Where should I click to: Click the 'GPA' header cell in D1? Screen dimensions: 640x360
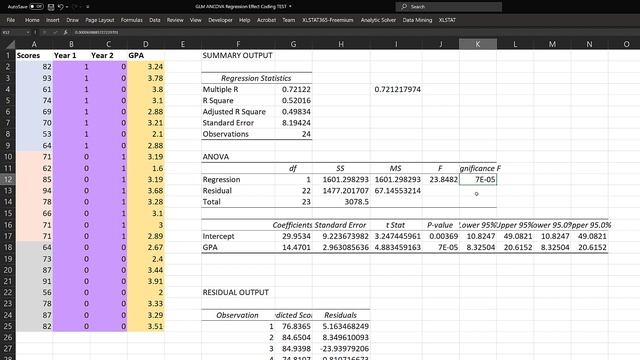click(x=146, y=56)
